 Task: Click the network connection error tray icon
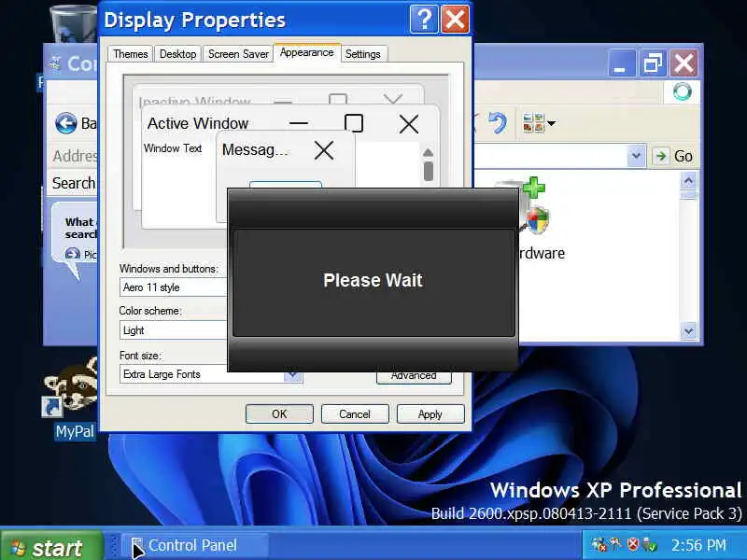pos(599,545)
